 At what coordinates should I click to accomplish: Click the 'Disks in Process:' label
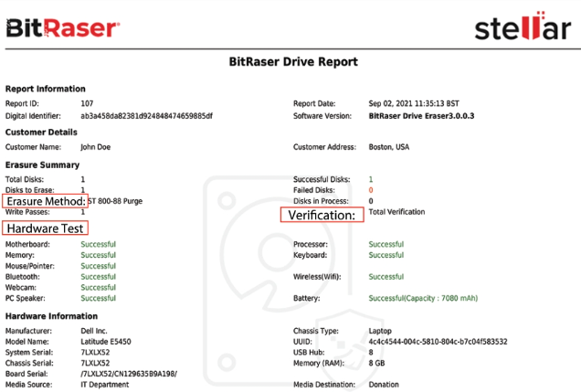(x=321, y=201)
